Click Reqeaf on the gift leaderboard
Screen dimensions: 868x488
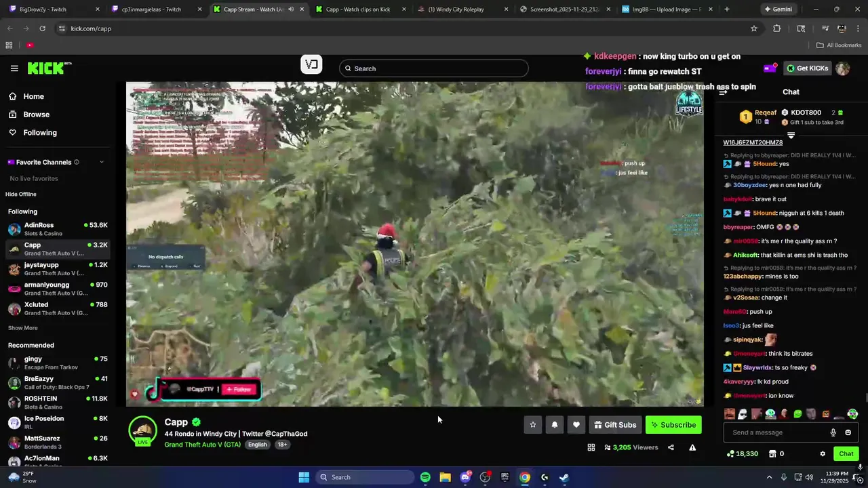766,113
